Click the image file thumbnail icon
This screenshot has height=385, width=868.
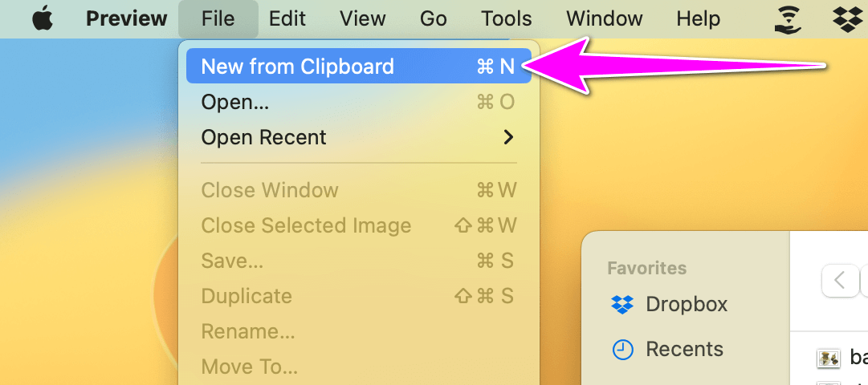pos(828,359)
